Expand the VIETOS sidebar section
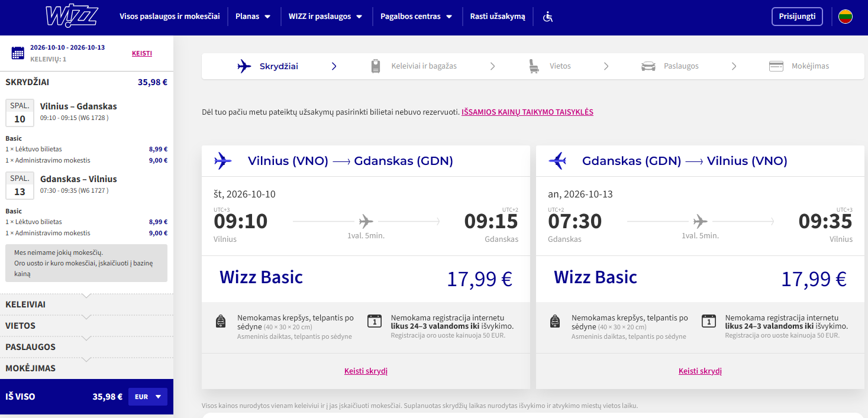Screen dimensions: 868x418 pos(86,326)
